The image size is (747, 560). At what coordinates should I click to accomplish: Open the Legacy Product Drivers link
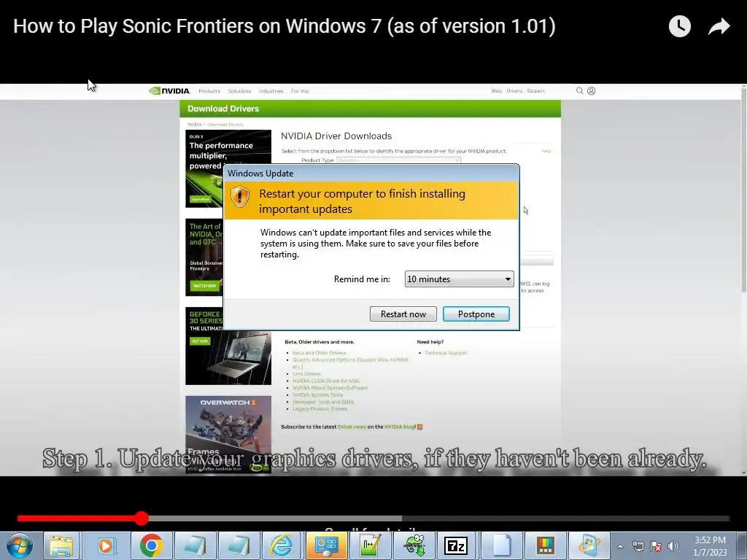tap(320, 408)
